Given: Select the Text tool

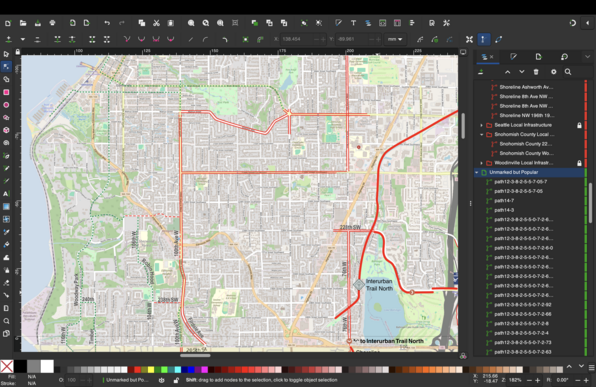Looking at the screenshot, I should (x=6, y=194).
